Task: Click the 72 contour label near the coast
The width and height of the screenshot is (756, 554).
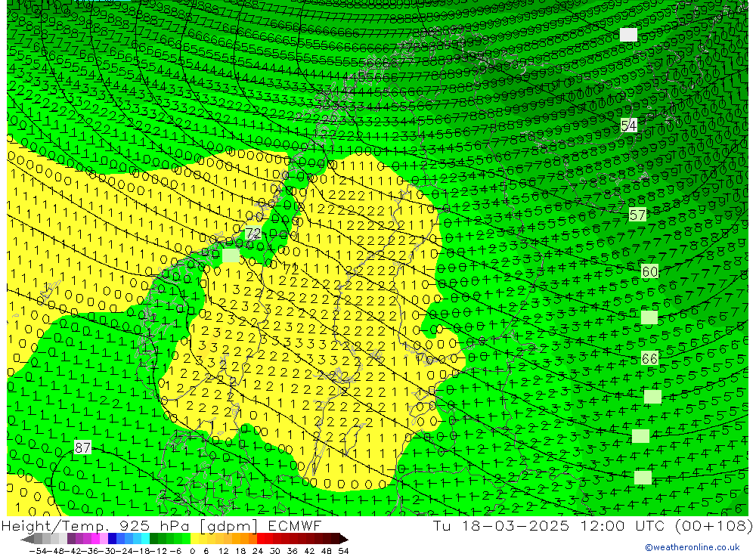Action: (253, 234)
